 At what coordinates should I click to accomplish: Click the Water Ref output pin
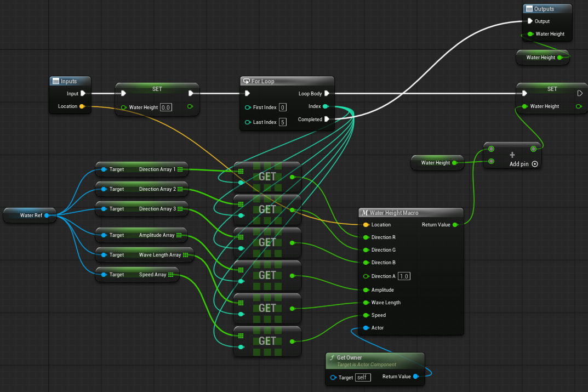[x=47, y=215]
